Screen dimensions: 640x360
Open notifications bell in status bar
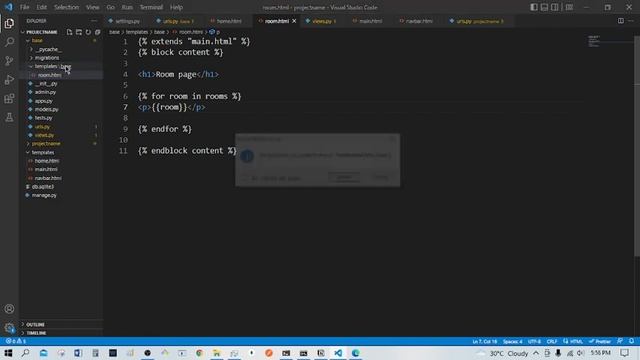tap(631, 341)
